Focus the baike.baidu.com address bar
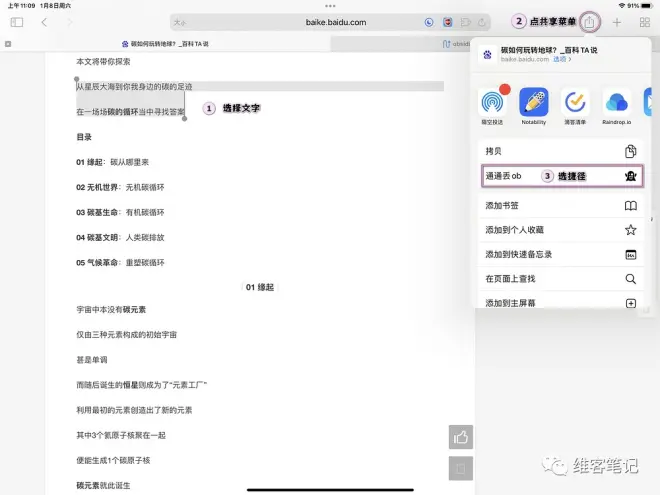Viewport: 660px width, 495px height. point(330,22)
